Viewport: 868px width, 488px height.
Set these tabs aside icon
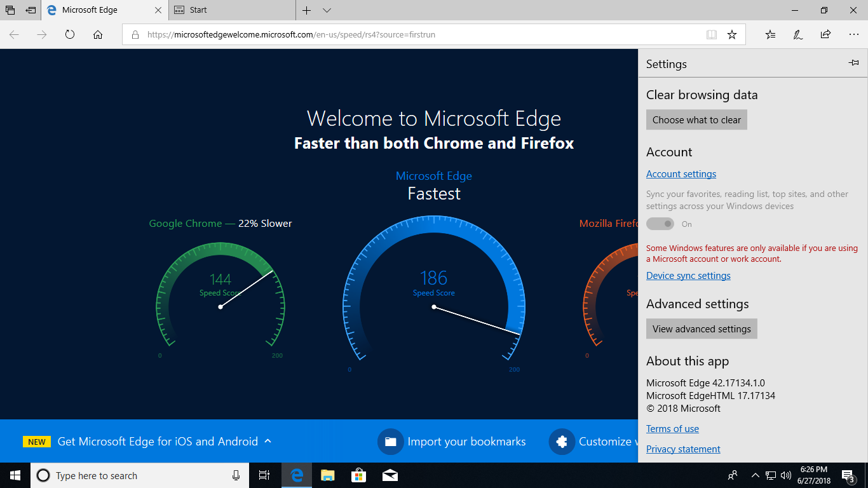pos(31,10)
